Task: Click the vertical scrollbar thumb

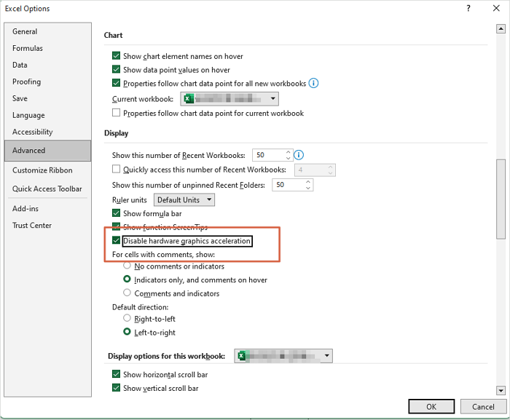Action: [501, 199]
